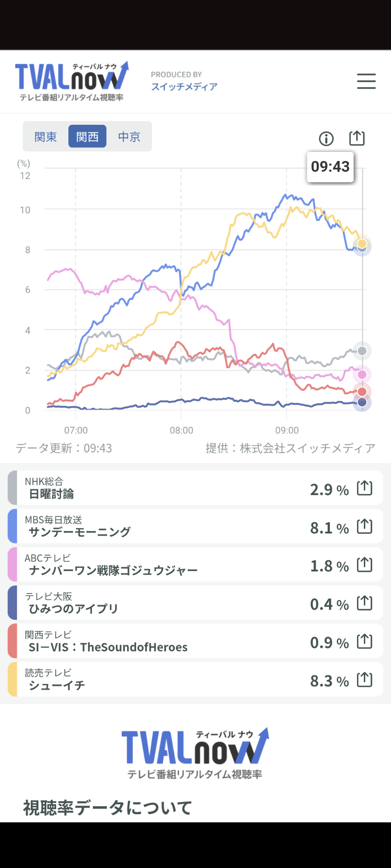This screenshot has width=391, height=868.
Task: Share the シューイチ rating
Action: 364,680
